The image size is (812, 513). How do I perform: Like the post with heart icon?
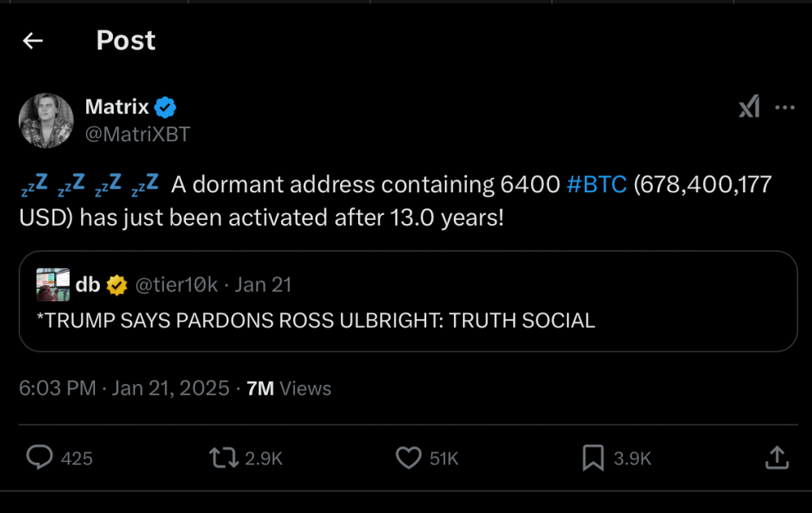coord(408,458)
